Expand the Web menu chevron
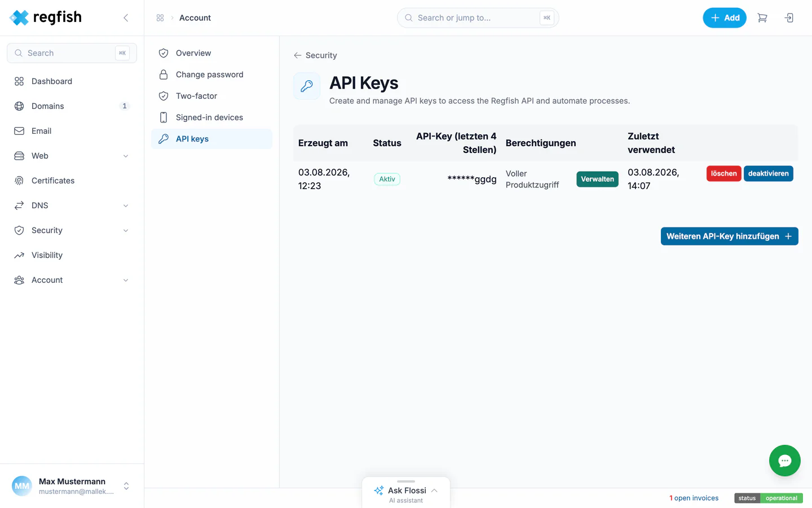 click(x=126, y=156)
